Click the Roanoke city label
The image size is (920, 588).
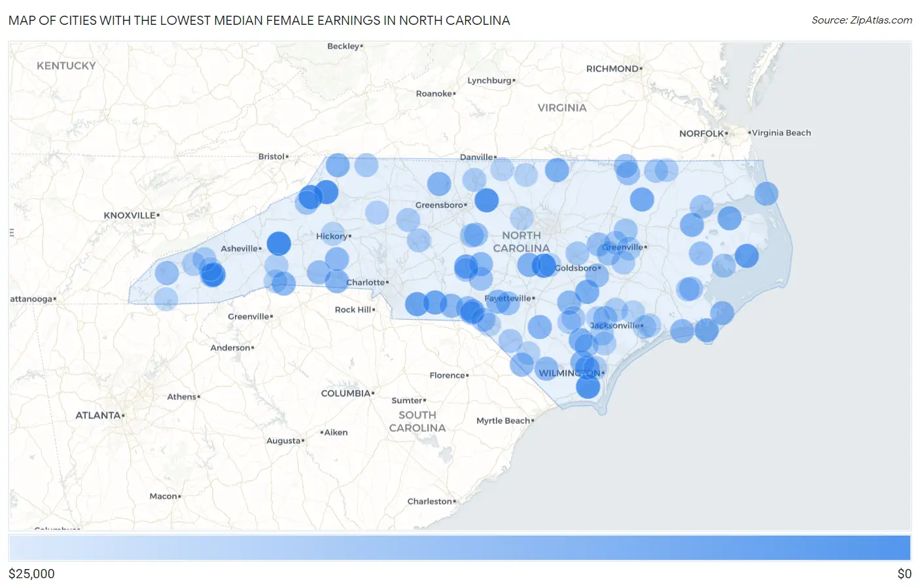point(434,94)
